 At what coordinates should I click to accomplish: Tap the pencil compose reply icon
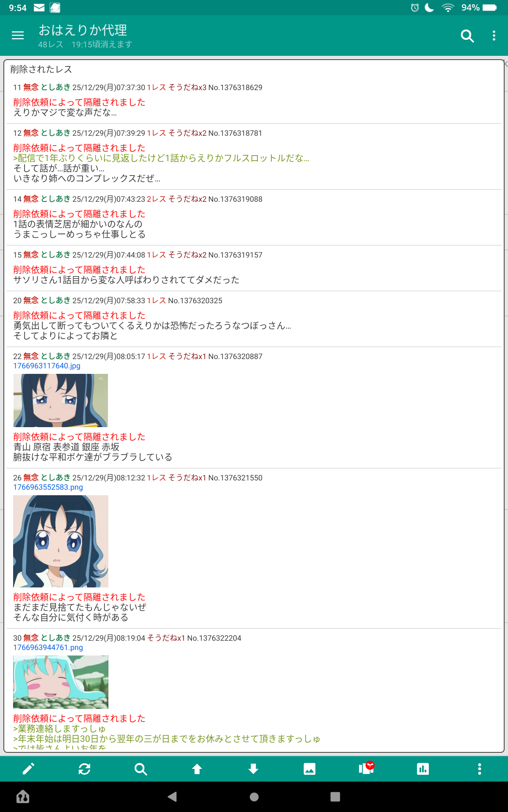point(28,769)
